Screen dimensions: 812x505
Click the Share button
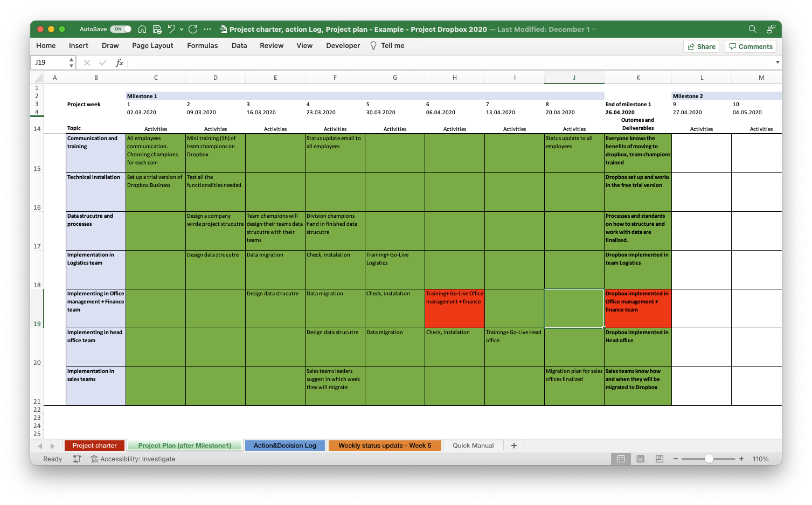(701, 46)
